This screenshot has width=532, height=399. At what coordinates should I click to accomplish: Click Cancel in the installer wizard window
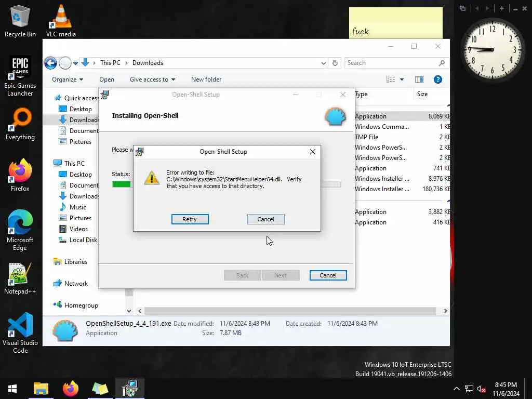tap(328, 275)
